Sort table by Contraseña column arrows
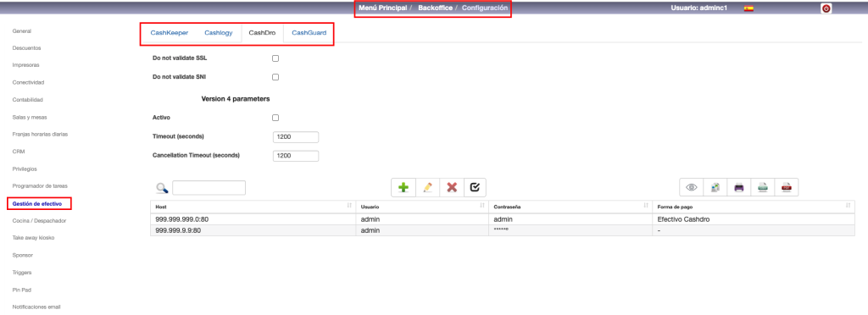 click(x=647, y=206)
